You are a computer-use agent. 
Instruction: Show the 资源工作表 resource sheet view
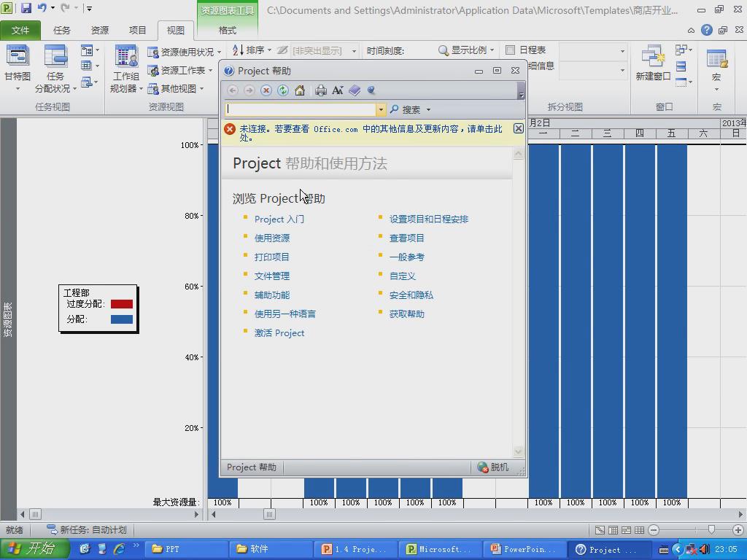(x=179, y=71)
